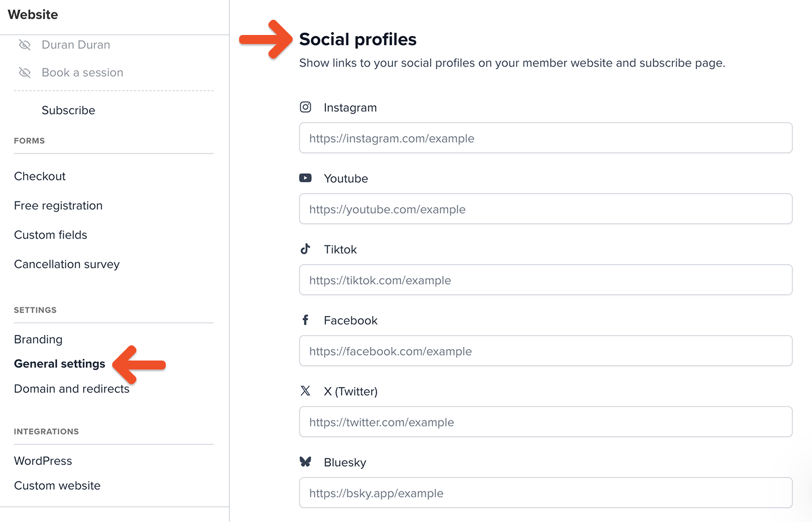The image size is (812, 523).
Task: Toggle visibility of the Book a session page
Action: tap(25, 72)
